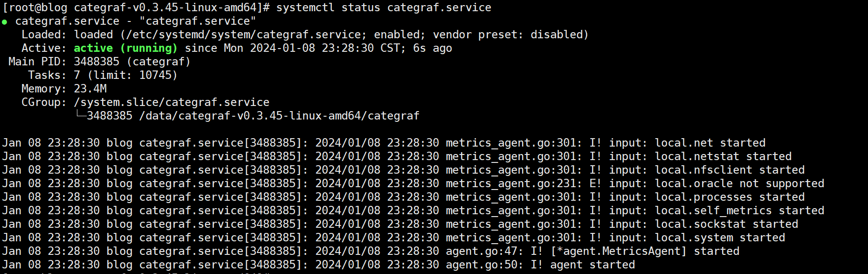Click the "local.sockstat started" log entry
Viewport: 868px width, 274px height.
pyautogui.click(x=727, y=224)
